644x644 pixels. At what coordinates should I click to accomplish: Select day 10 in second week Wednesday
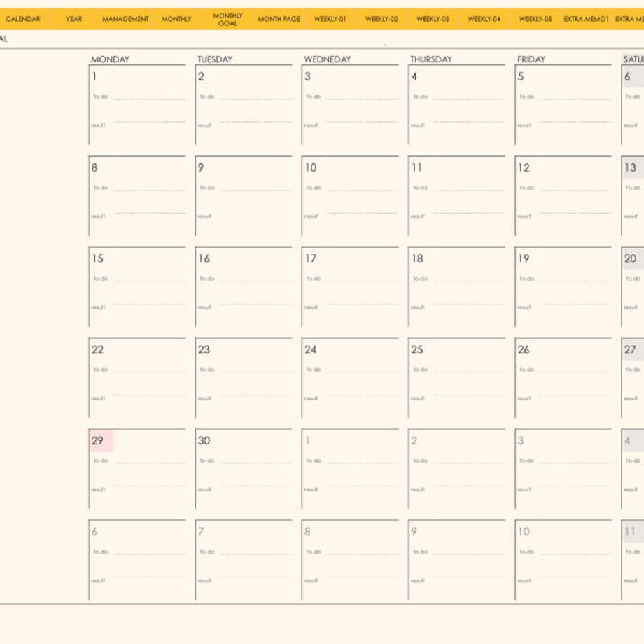pos(311,167)
